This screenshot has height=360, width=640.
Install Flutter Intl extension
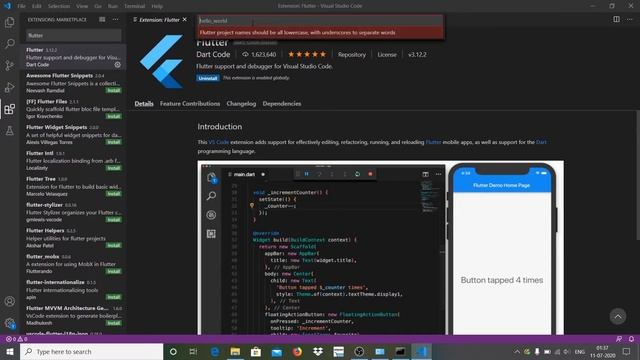[114, 168]
